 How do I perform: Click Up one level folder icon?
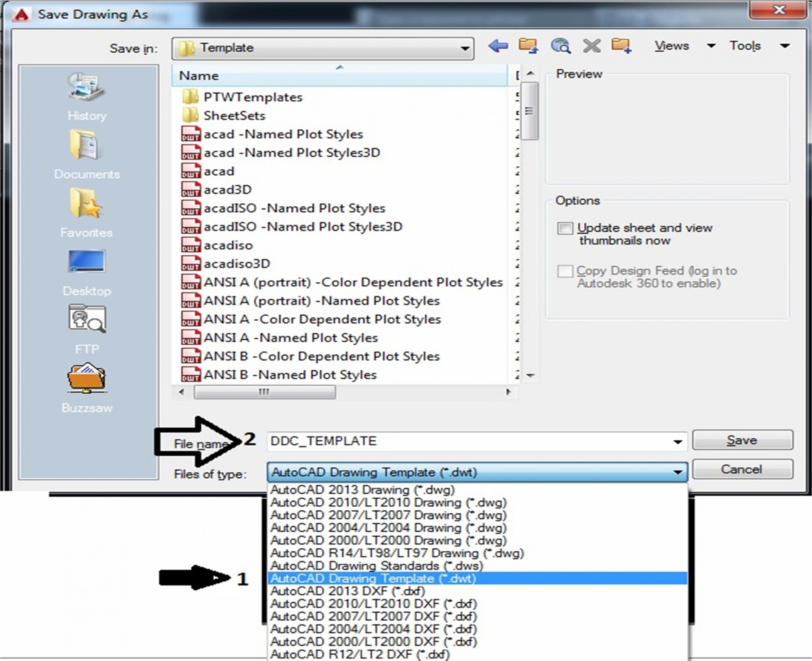(528, 46)
